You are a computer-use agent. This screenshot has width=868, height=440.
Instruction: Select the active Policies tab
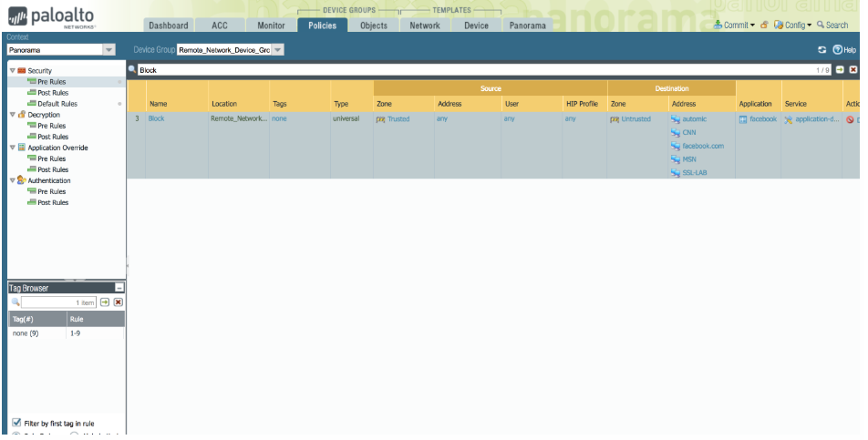click(322, 26)
